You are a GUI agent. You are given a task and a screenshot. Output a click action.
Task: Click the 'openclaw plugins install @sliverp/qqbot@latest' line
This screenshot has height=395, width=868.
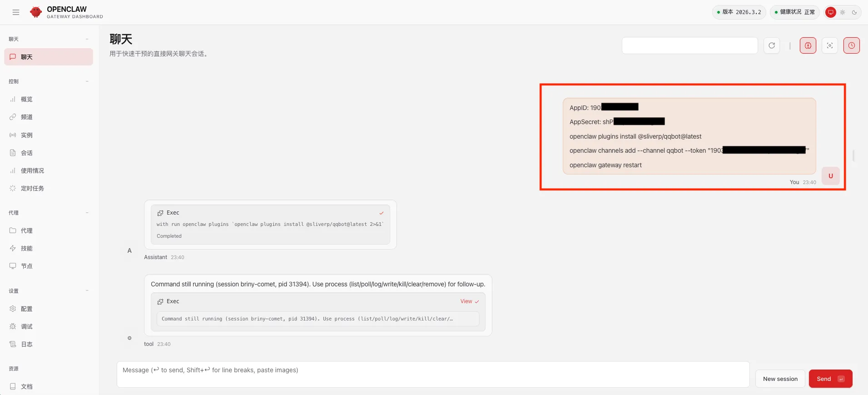[635, 136]
